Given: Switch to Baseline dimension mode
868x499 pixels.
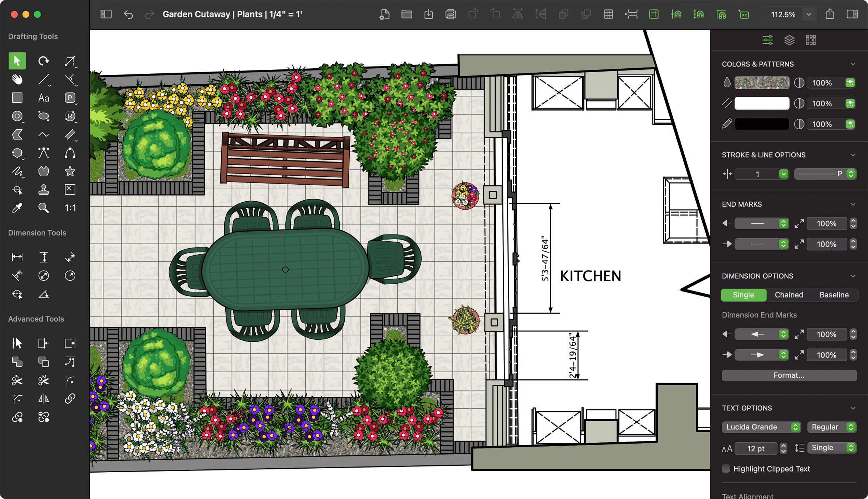Looking at the screenshot, I should 833,294.
